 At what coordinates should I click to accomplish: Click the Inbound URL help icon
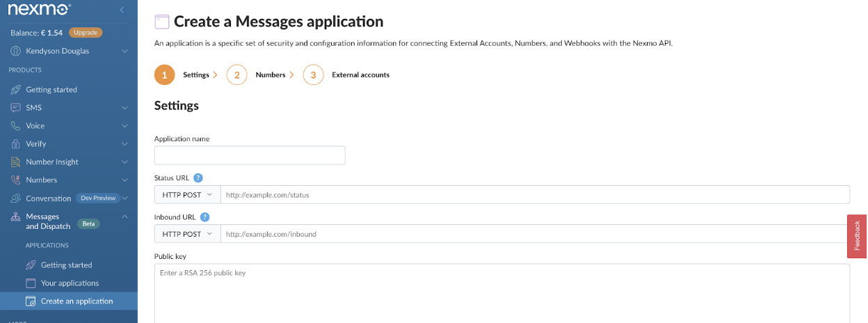(x=205, y=217)
